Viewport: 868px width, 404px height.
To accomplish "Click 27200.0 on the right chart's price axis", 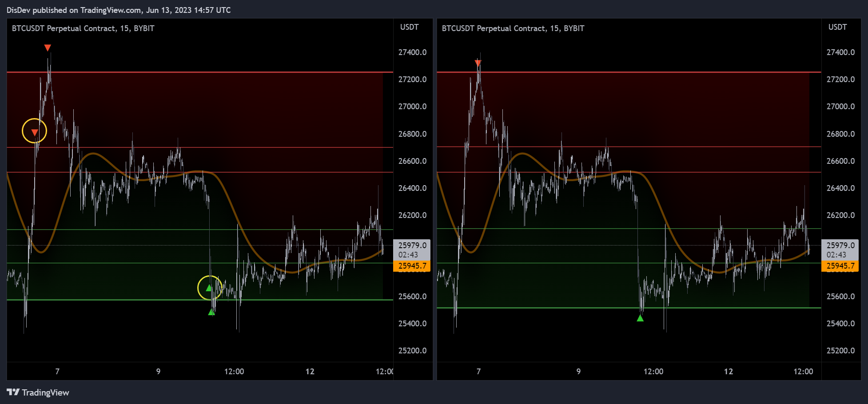I will 840,79.
